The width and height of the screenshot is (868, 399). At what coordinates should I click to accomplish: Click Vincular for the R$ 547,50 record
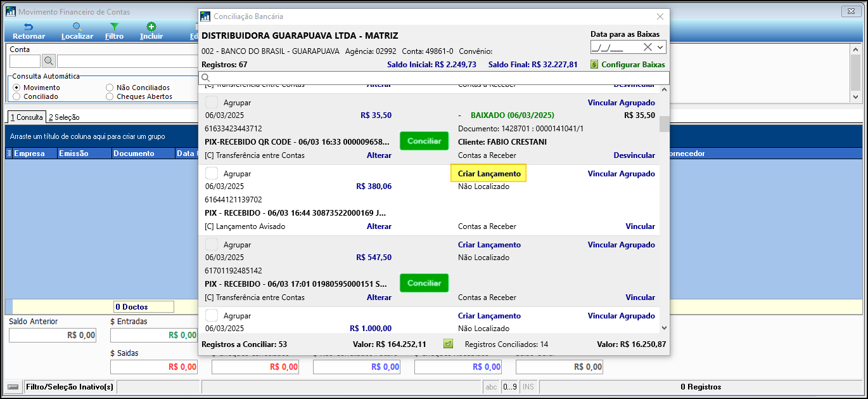coord(640,297)
